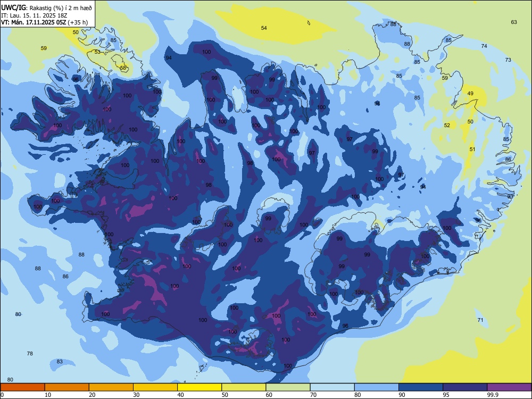532x399 pixels.
Task: Select the '51' humidity value on map
Action: 472,149
